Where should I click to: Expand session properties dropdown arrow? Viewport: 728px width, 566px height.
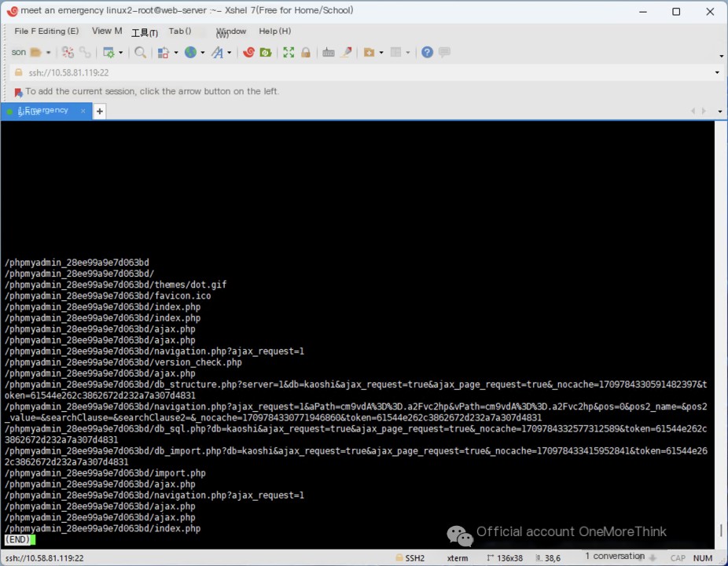121,53
